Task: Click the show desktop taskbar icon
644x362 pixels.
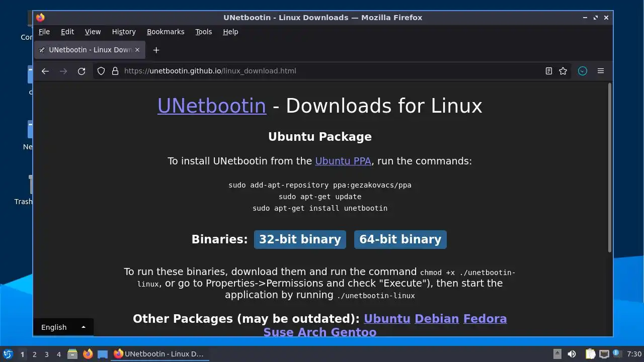Action: pos(103,354)
